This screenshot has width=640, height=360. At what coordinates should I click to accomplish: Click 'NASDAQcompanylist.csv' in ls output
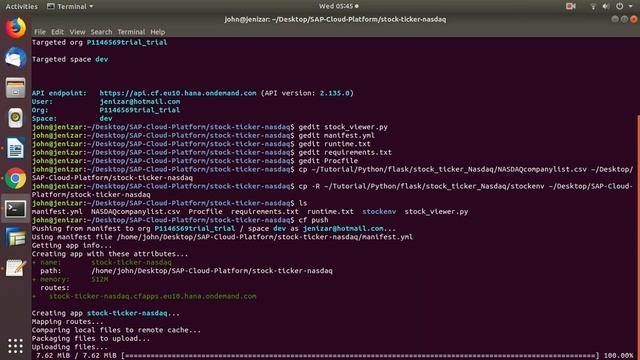[x=136, y=211]
